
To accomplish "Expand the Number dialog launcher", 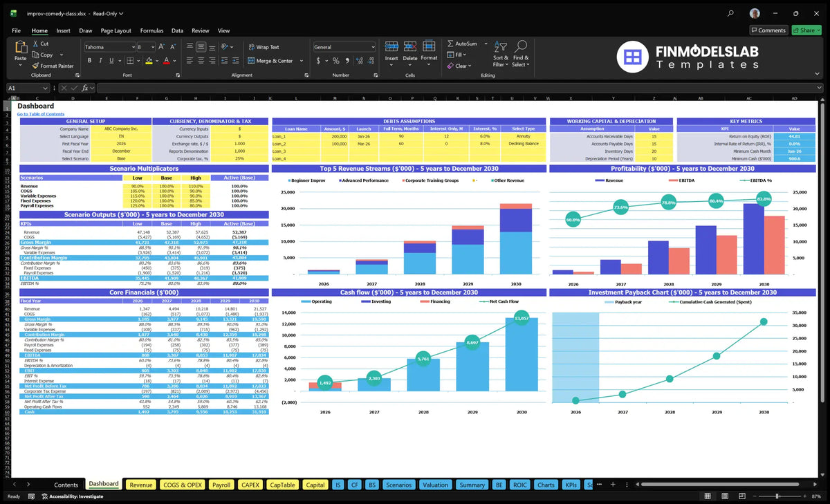I will pos(374,75).
